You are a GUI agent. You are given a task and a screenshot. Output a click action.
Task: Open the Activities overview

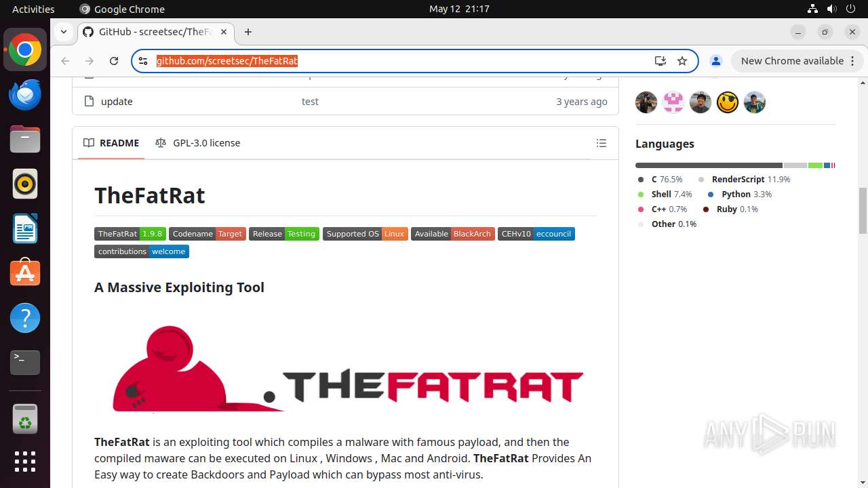coord(33,9)
